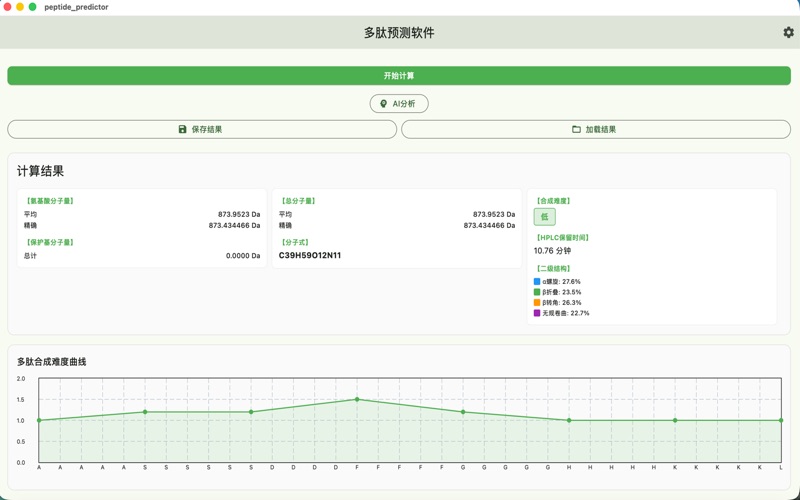This screenshot has height=500, width=800.
Task: Minimize the window with yellow button
Action: tap(20, 7)
